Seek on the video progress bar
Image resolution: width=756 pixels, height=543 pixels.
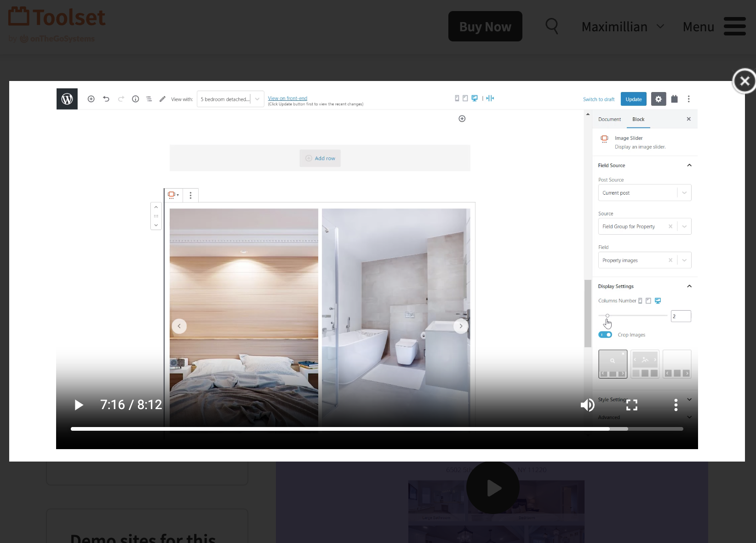(377, 429)
